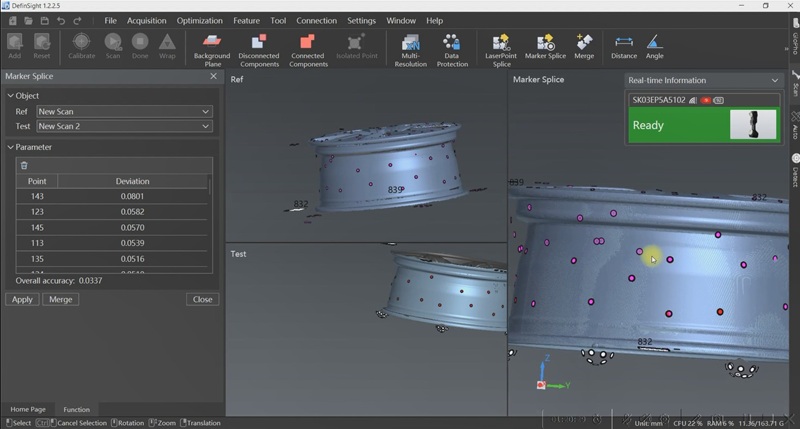The width and height of the screenshot is (800, 429).
Task: Open the Optimization menu
Action: click(x=200, y=20)
